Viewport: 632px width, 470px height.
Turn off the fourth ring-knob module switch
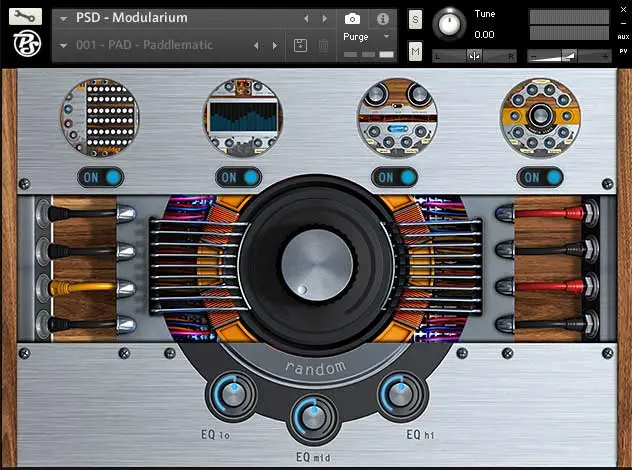click(x=541, y=177)
